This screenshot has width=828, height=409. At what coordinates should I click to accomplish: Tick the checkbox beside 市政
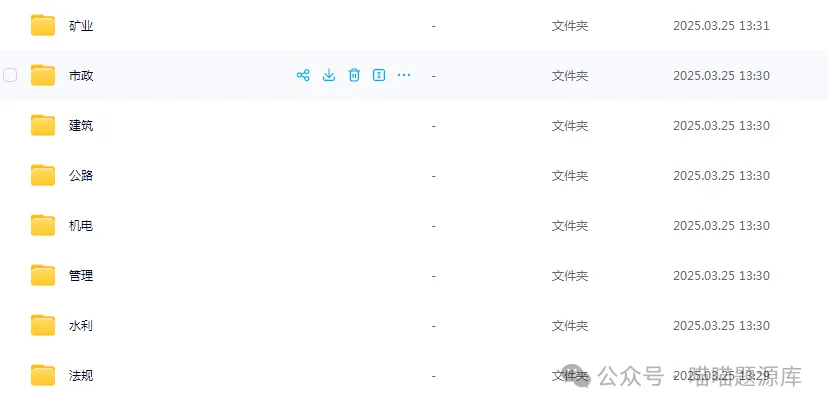10,75
